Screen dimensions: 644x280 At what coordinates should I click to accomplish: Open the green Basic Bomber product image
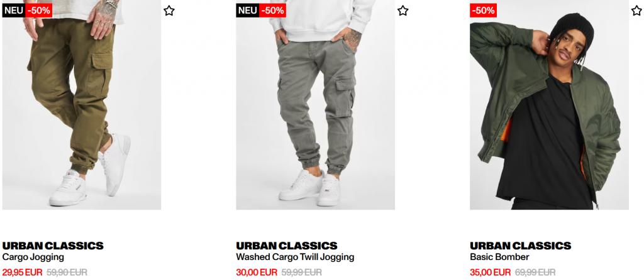click(x=549, y=105)
